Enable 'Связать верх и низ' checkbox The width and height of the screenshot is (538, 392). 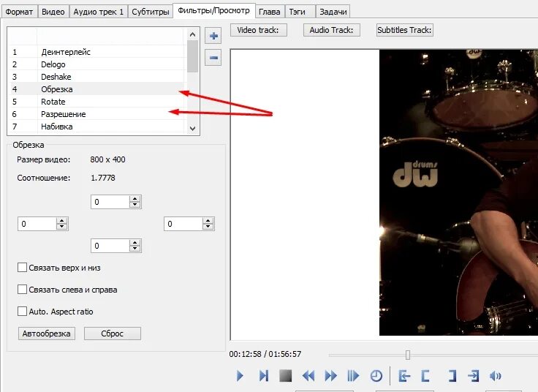(22, 268)
